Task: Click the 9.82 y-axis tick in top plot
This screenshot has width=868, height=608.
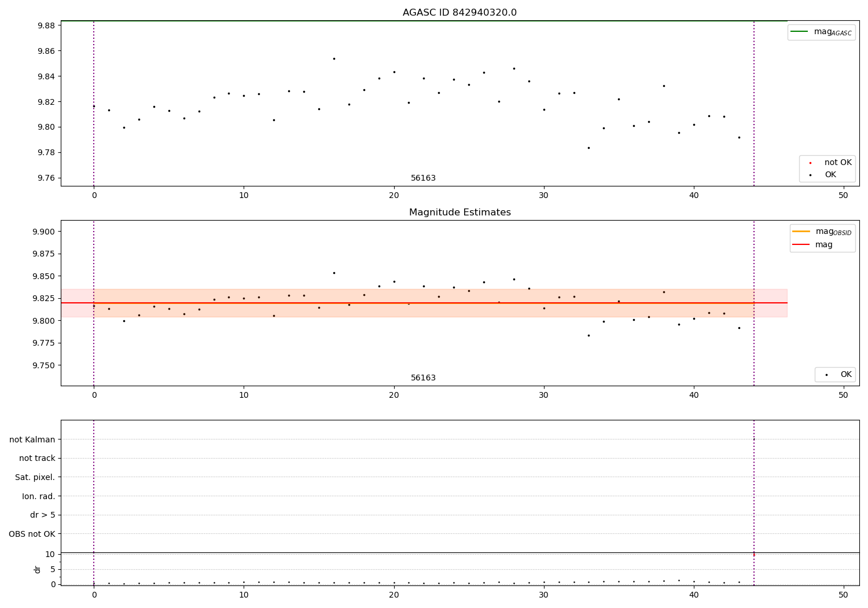Action: 46,102
